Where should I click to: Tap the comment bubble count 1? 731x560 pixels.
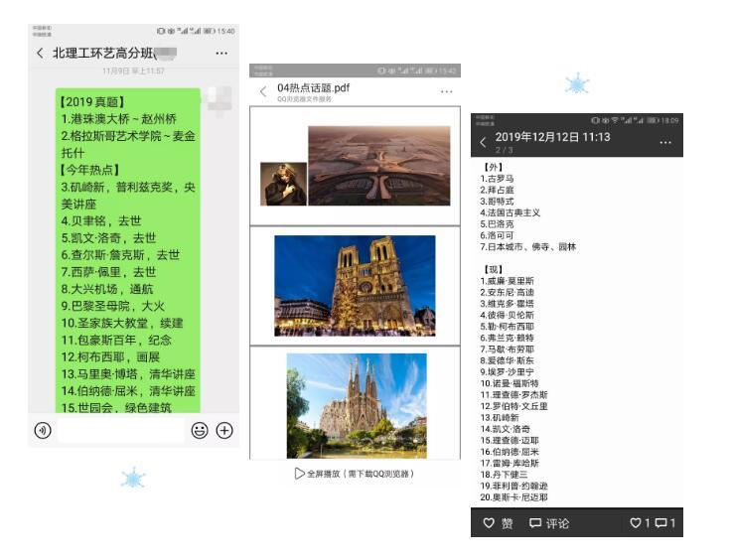pyautogui.click(x=665, y=523)
